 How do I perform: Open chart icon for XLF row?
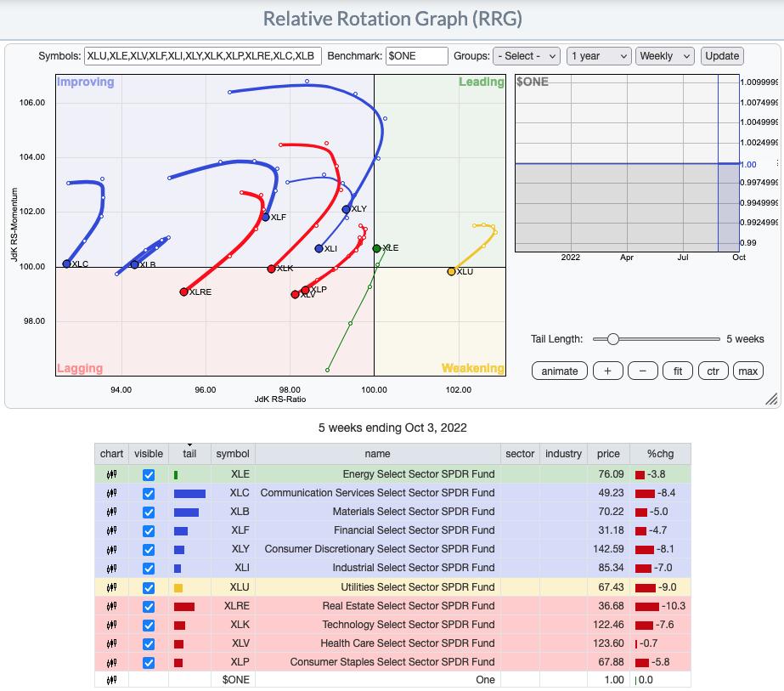click(x=111, y=530)
